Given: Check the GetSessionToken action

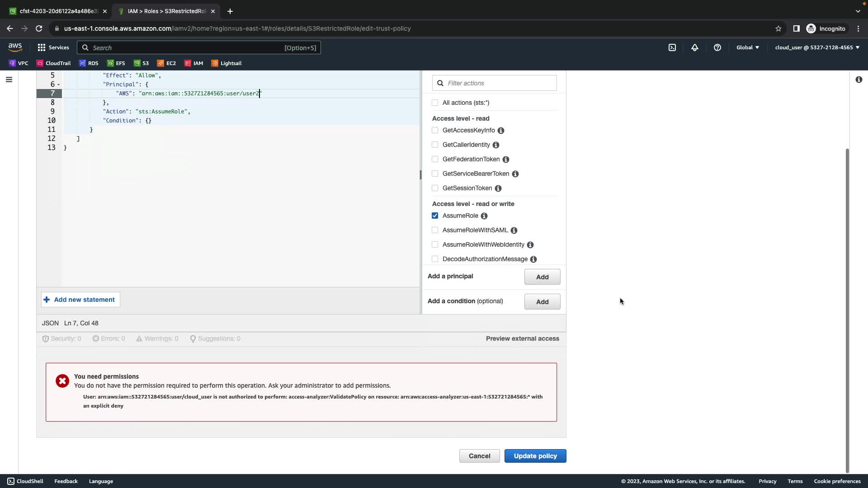Looking at the screenshot, I should (x=435, y=188).
